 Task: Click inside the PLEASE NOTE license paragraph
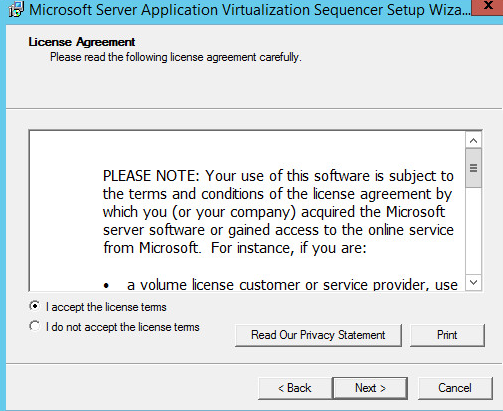point(278,212)
